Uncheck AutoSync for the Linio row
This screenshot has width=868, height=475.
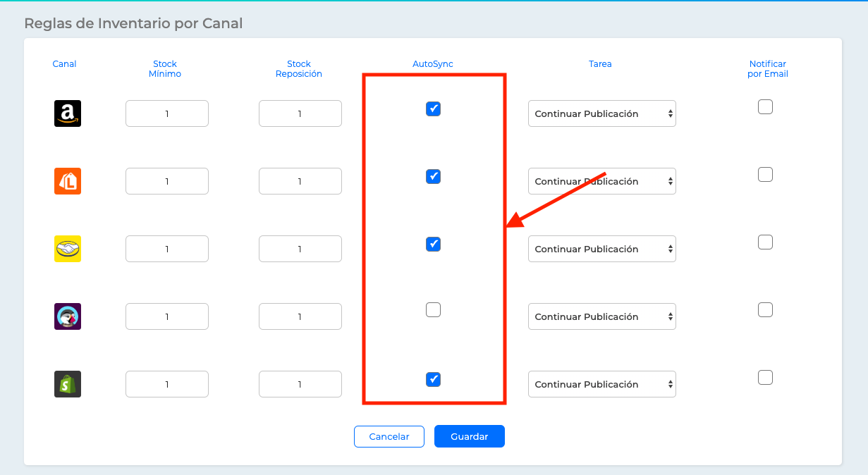click(x=433, y=176)
